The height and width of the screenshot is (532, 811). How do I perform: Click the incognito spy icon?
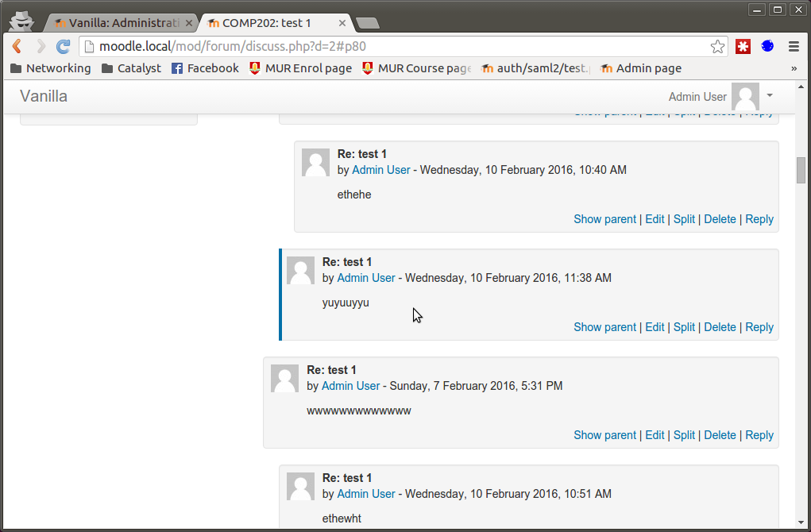[21, 21]
